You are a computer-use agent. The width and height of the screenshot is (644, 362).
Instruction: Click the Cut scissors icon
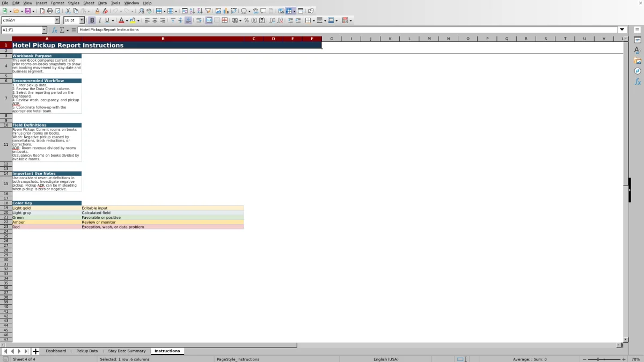tap(68, 11)
